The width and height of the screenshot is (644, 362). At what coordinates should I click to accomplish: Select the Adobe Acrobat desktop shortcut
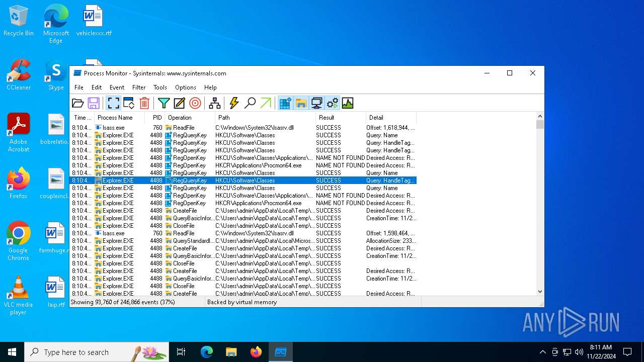click(19, 133)
